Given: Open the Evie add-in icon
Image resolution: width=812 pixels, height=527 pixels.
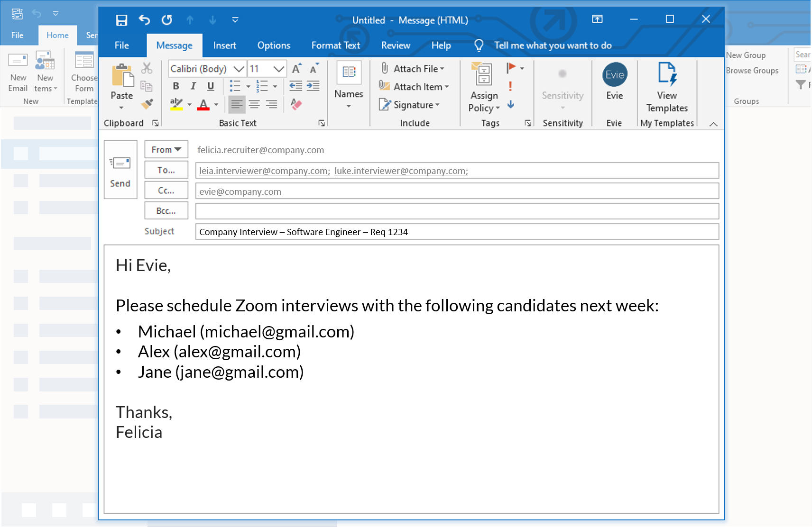Looking at the screenshot, I should tap(614, 75).
